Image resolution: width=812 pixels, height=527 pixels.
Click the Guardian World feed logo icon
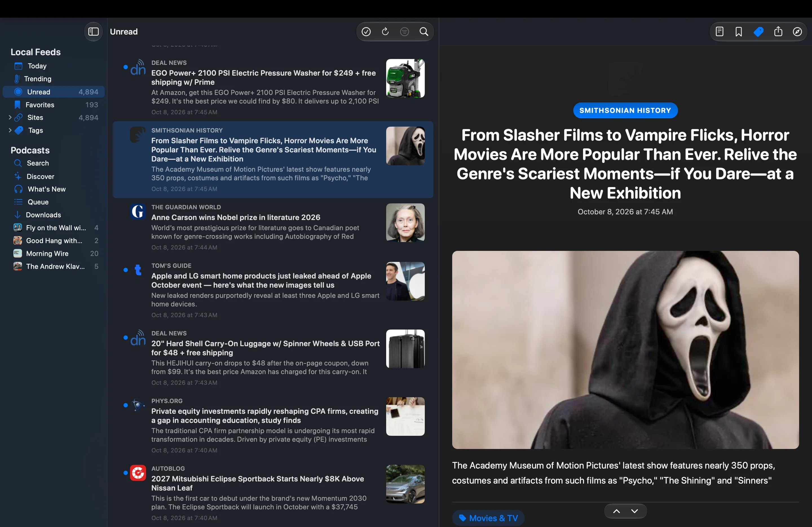click(138, 211)
